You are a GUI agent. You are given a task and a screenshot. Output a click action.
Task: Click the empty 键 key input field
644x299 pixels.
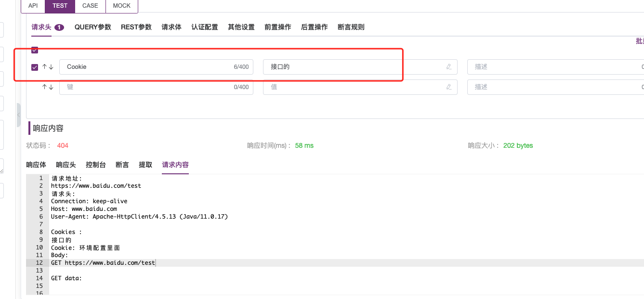pyautogui.click(x=145, y=87)
